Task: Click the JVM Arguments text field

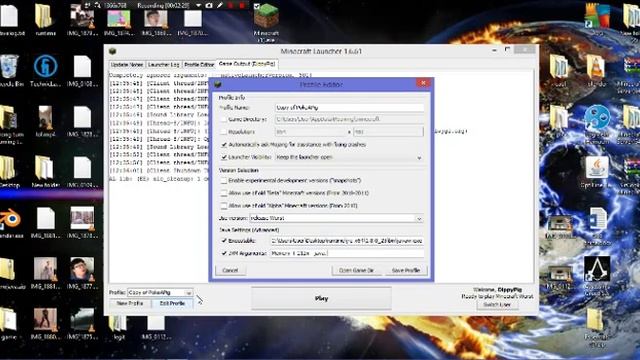Action: 347,253
